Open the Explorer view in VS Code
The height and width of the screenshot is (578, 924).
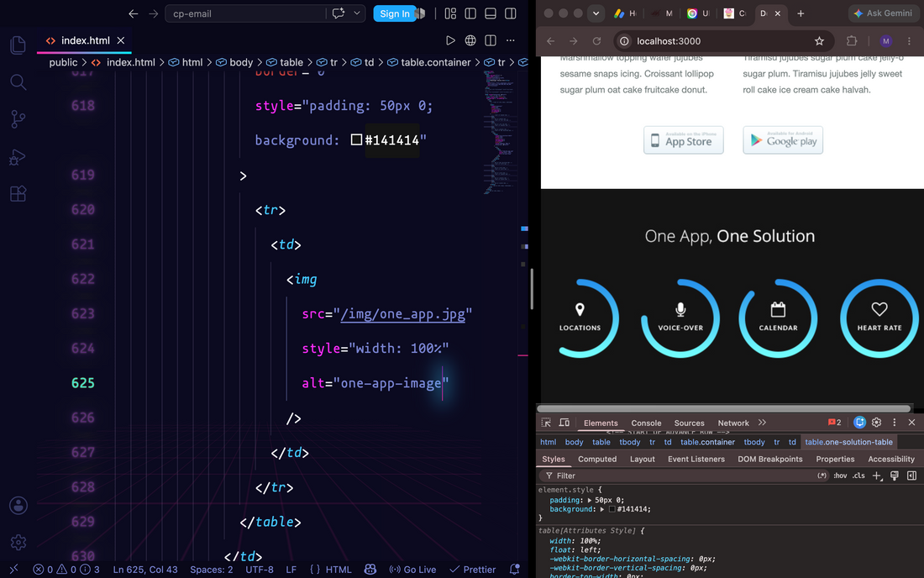[18, 45]
